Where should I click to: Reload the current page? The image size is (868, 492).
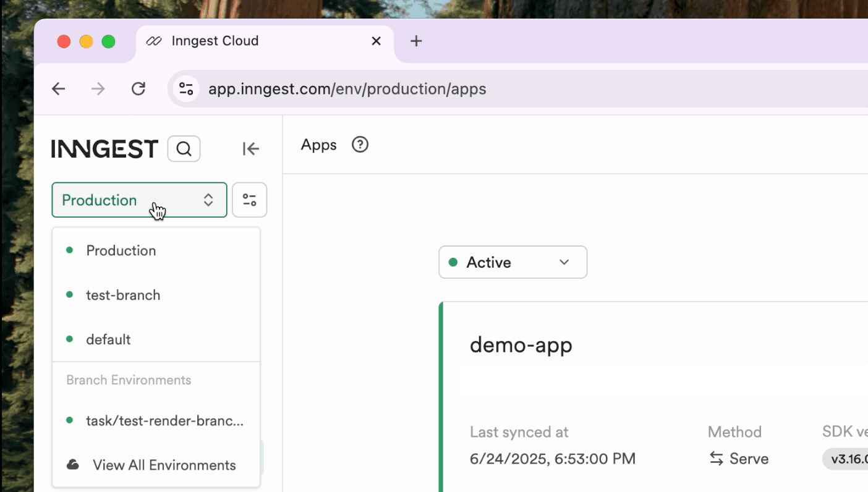pos(138,88)
